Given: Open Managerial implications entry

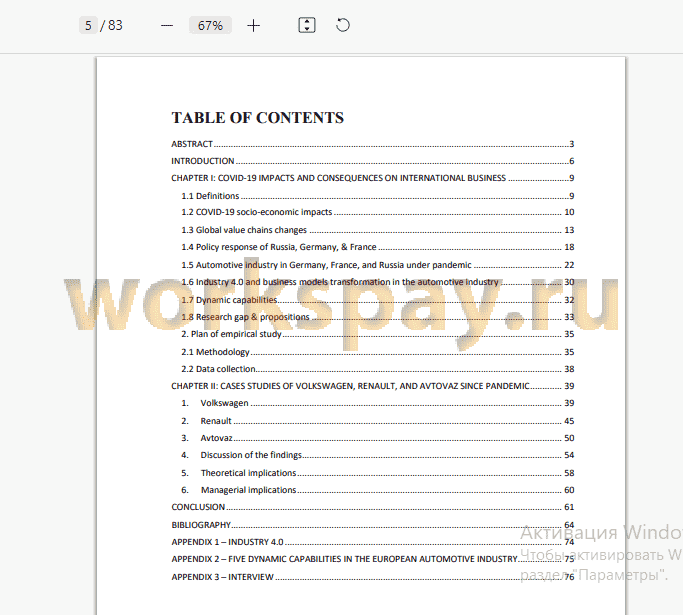Looking at the screenshot, I should coord(378,490).
